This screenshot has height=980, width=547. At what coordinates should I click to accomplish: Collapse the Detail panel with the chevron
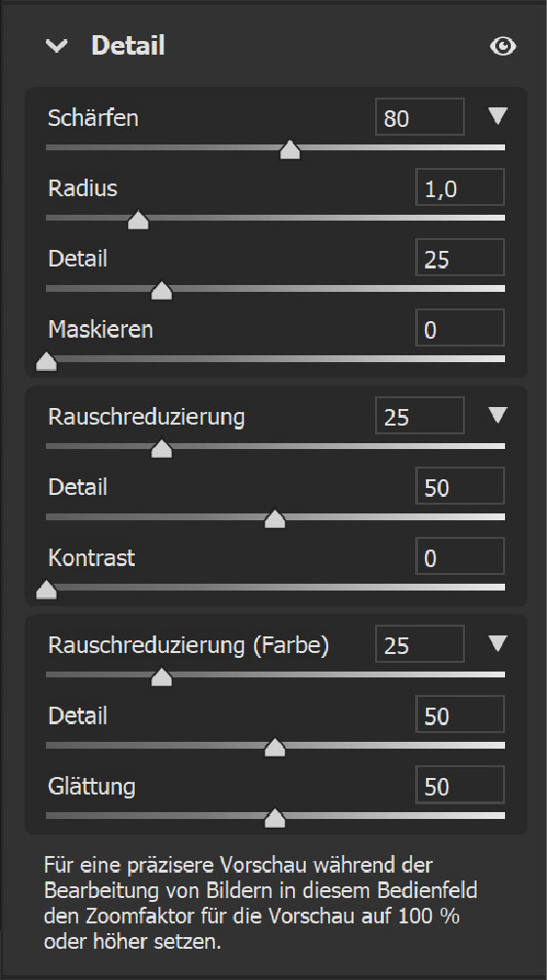coord(57,46)
